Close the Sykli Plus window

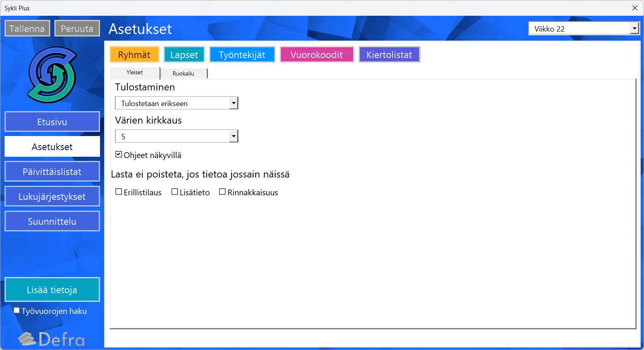click(634, 8)
